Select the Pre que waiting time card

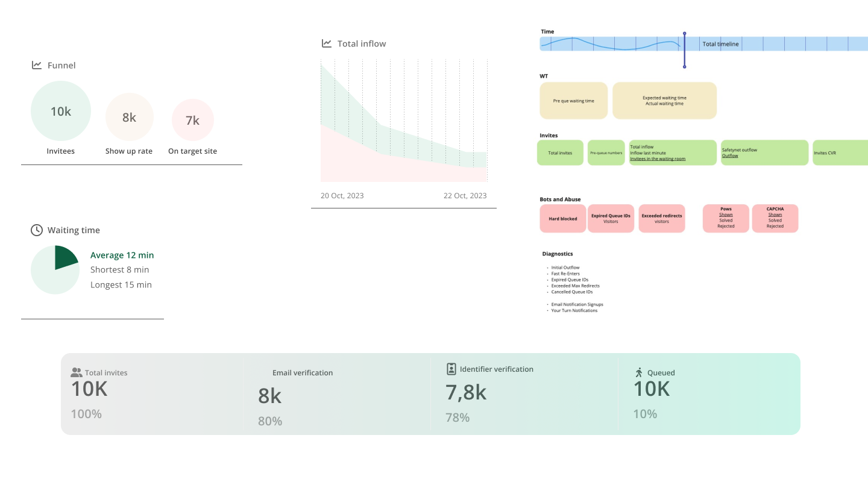tap(573, 100)
